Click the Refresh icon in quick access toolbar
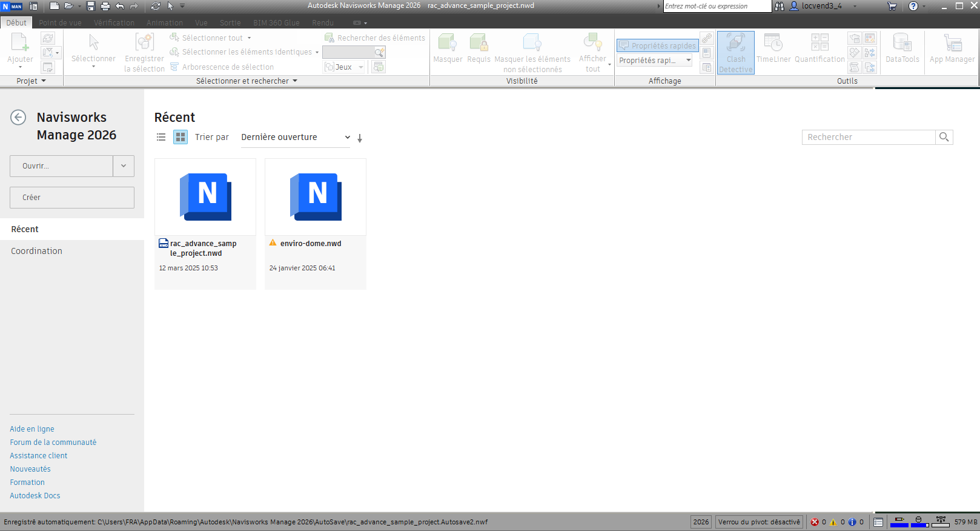The image size is (980, 531). point(156,6)
